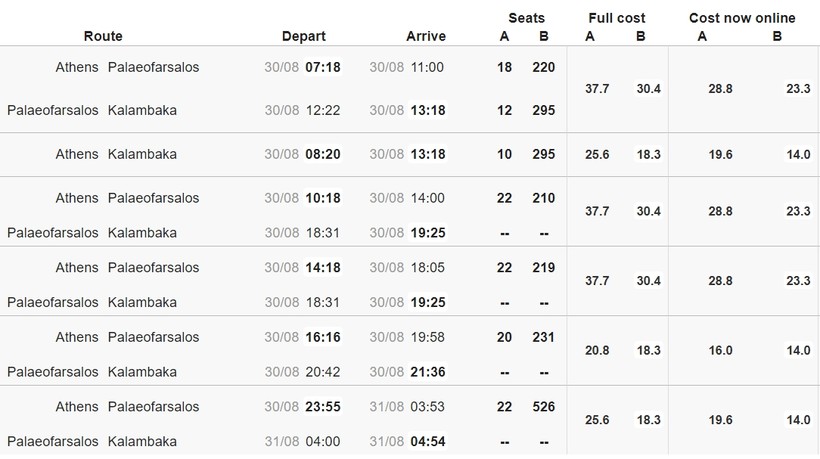Screen dimensions: 820x459
Task: Click the Cost now online header
Action: [742, 18]
